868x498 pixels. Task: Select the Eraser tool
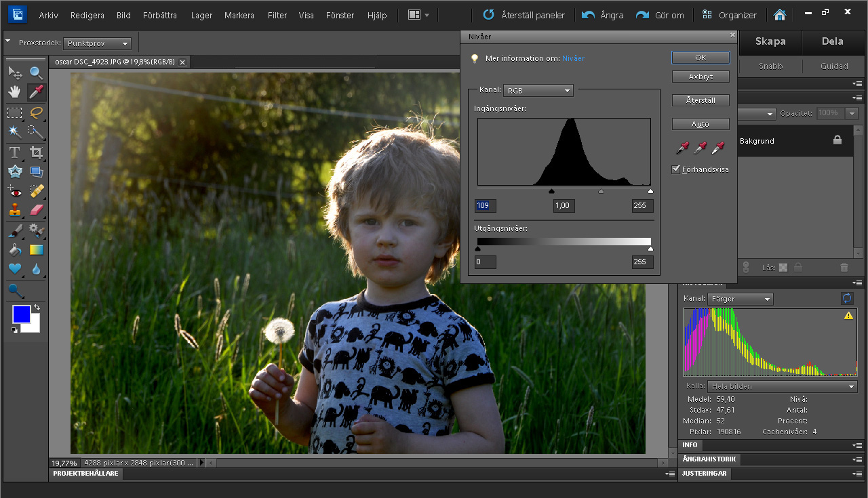[x=37, y=210]
